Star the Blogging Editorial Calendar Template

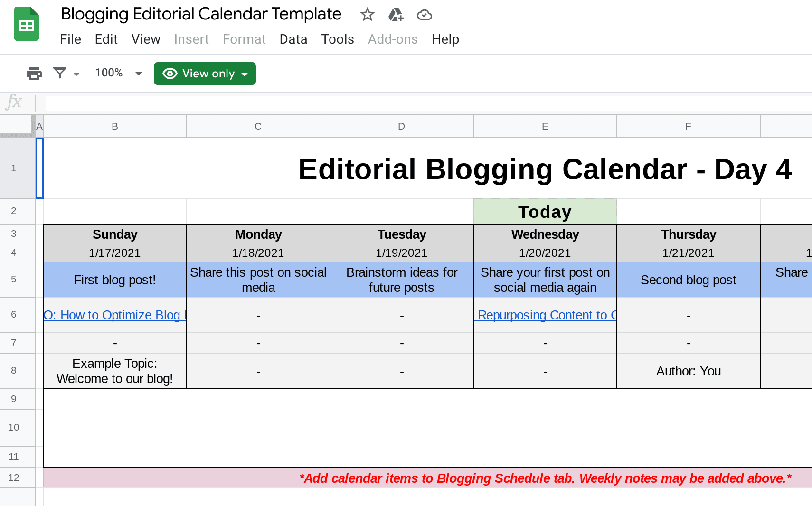tap(367, 15)
